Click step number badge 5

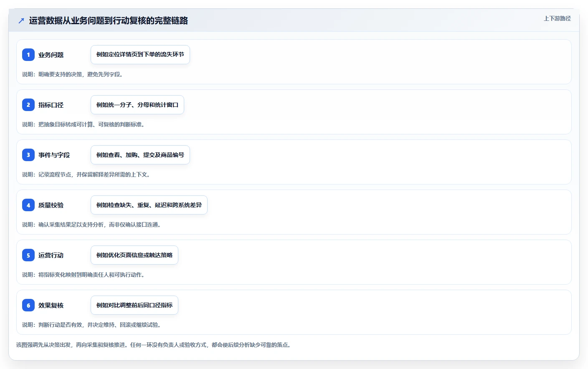pos(28,255)
